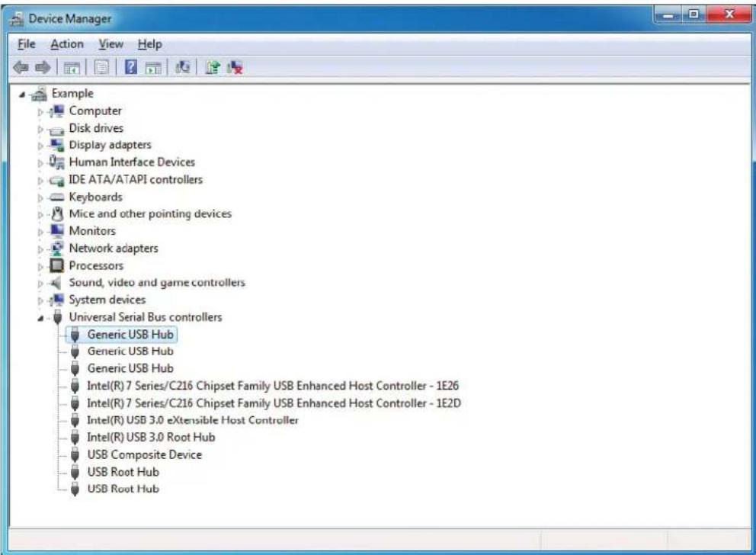
Task: Click the Back arrow toolbar icon
Action: [21, 67]
